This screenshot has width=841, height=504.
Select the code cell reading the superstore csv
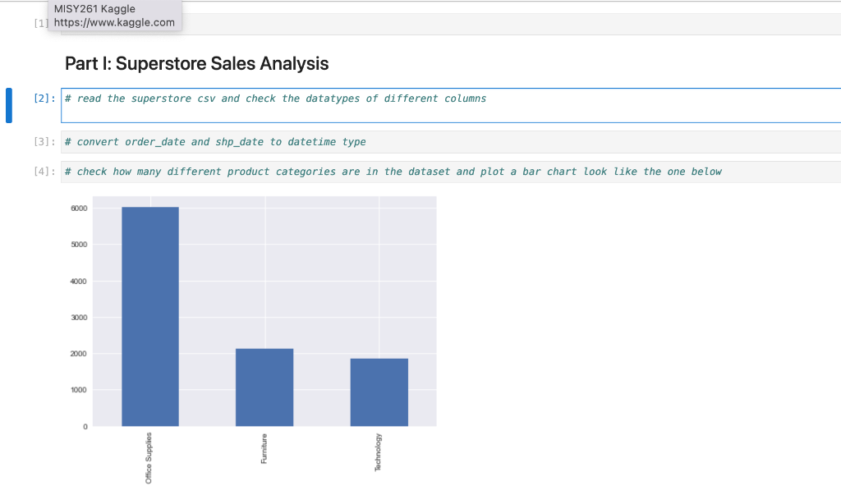(329, 98)
